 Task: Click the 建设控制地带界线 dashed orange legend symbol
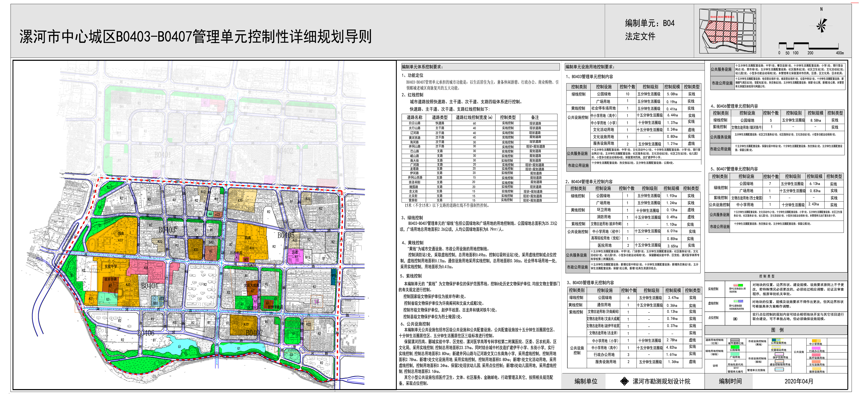point(779,361)
